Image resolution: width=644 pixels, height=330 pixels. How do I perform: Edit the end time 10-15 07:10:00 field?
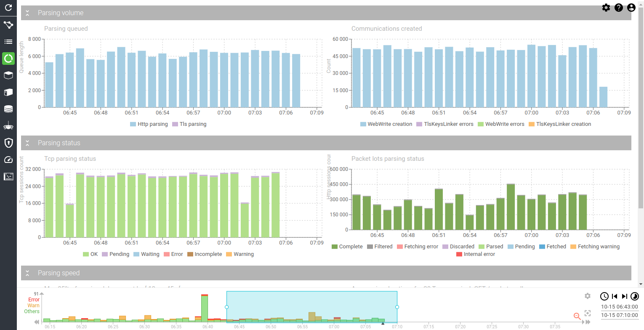point(619,315)
